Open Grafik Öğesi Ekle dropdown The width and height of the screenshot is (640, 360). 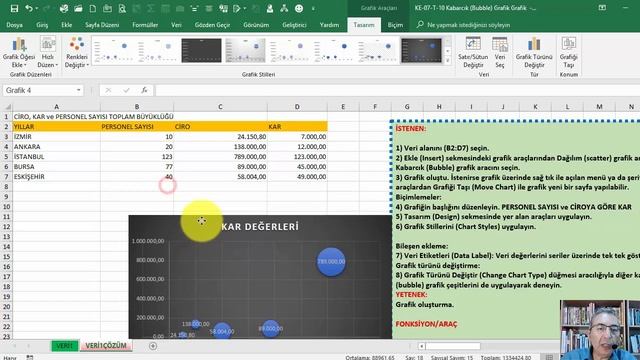pyautogui.click(x=19, y=52)
